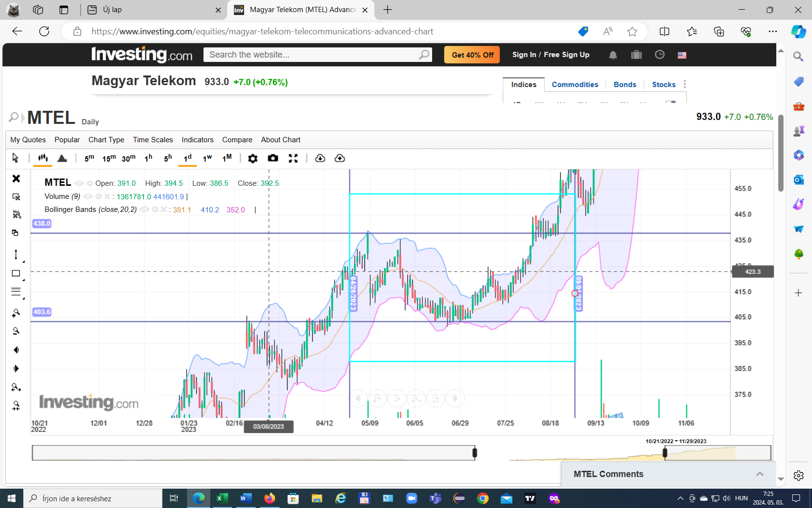This screenshot has width=812, height=508.
Task: Move chart left arrow tool
Action: pos(16,350)
